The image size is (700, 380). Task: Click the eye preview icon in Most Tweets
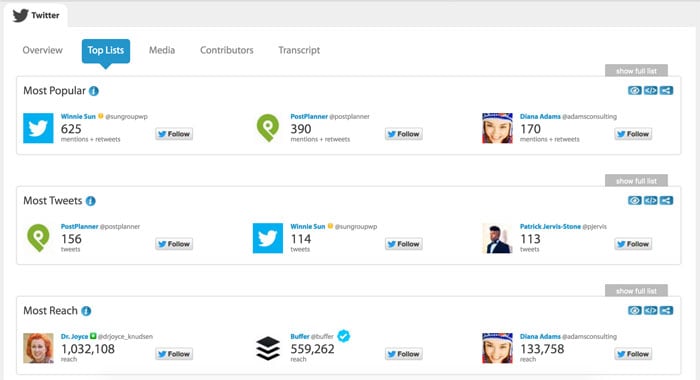[x=634, y=200]
